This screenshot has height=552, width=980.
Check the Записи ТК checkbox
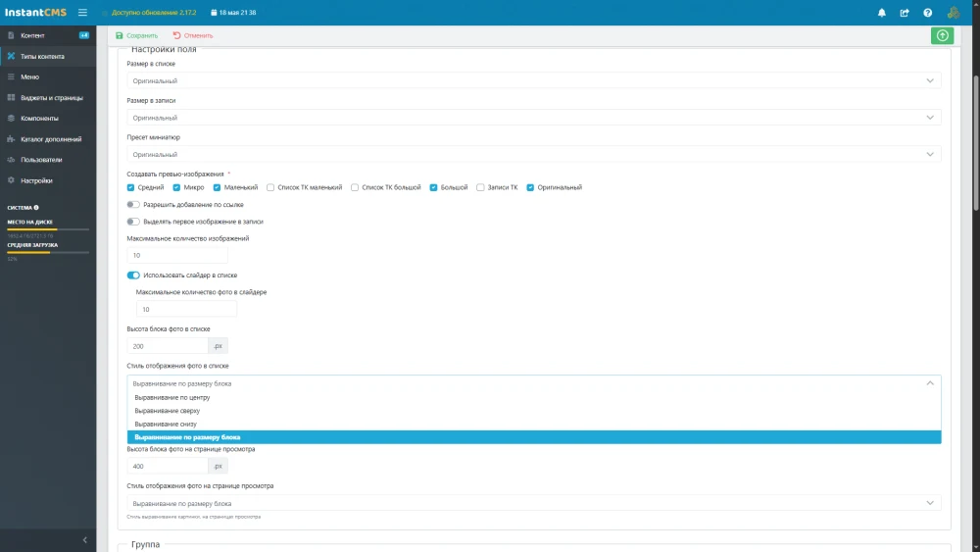pyautogui.click(x=480, y=187)
